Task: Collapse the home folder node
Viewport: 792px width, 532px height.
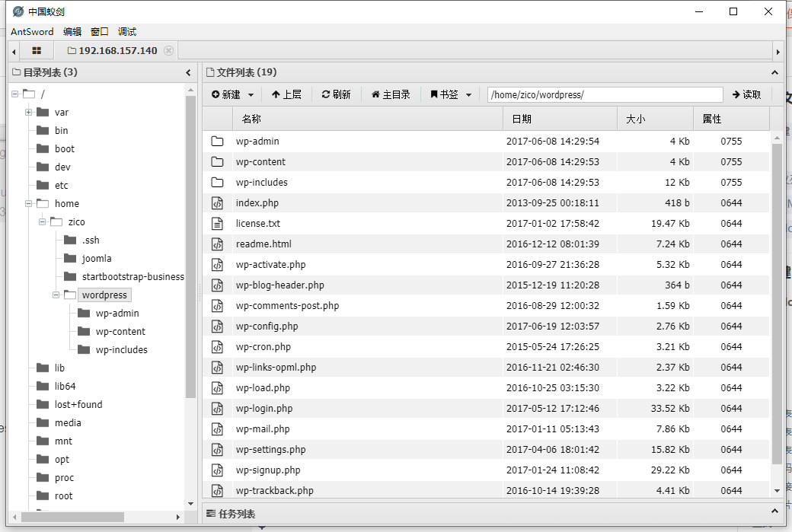Action: [x=29, y=203]
